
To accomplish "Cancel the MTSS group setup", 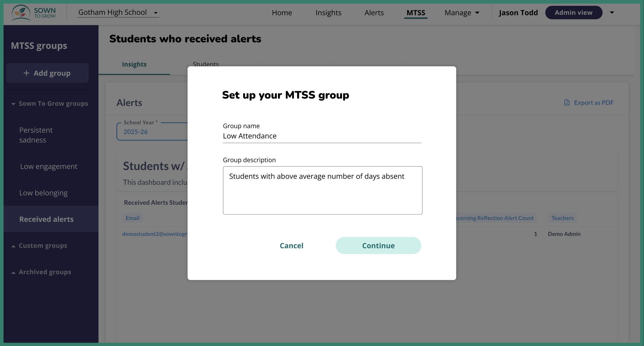I will (x=291, y=246).
